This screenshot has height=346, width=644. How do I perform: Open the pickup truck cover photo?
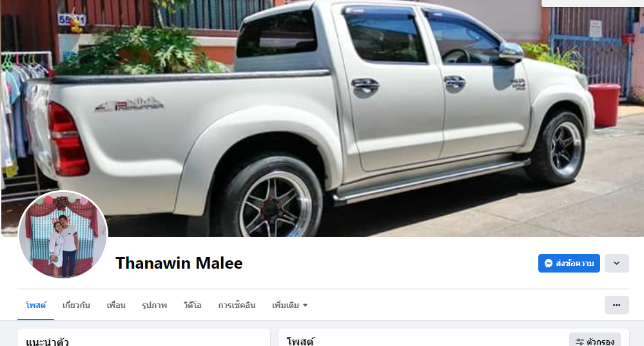(x=322, y=118)
